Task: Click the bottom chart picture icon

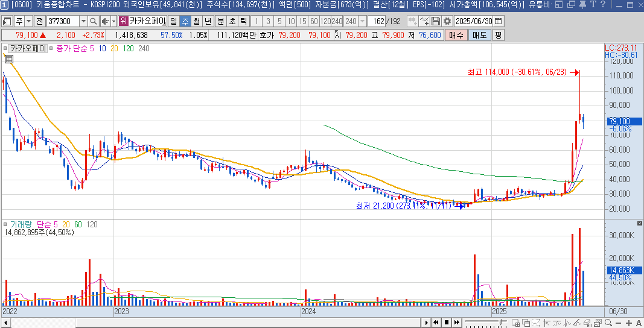Action: [598, 323]
